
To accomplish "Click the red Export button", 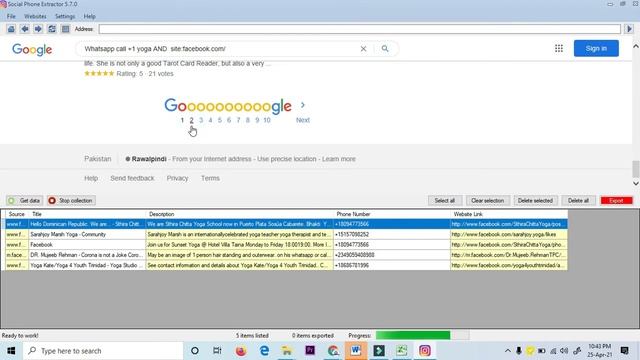I will pos(616,200).
